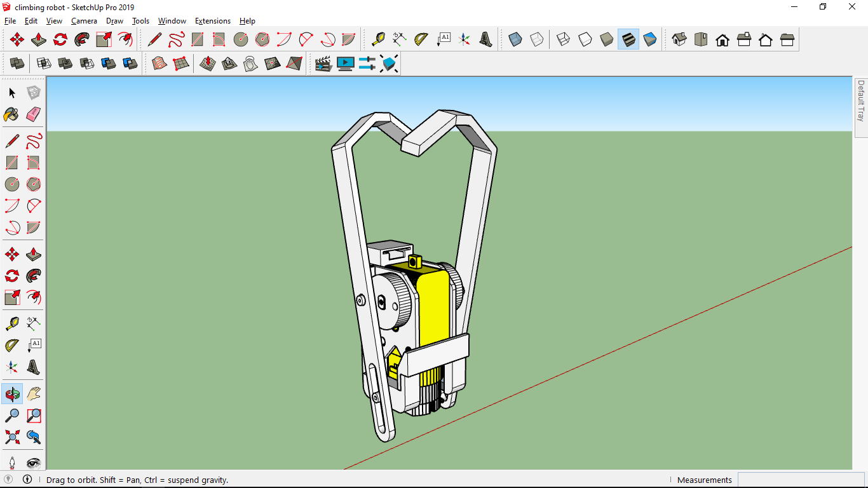868x488 pixels.
Task: Activate the Make Component tool
Action: pos(34,93)
